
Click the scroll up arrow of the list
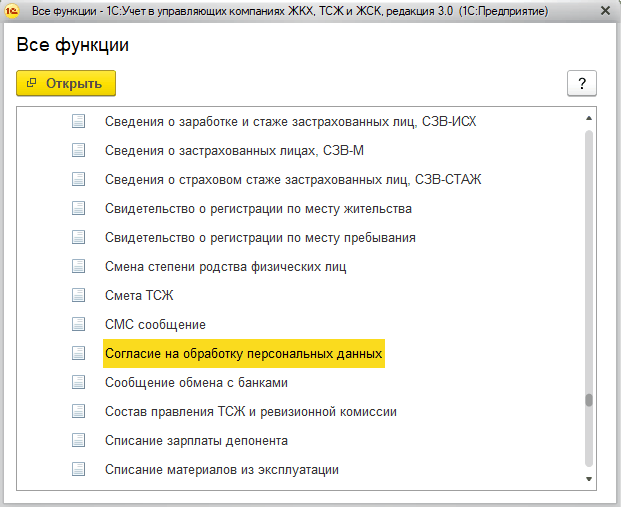[589, 118]
